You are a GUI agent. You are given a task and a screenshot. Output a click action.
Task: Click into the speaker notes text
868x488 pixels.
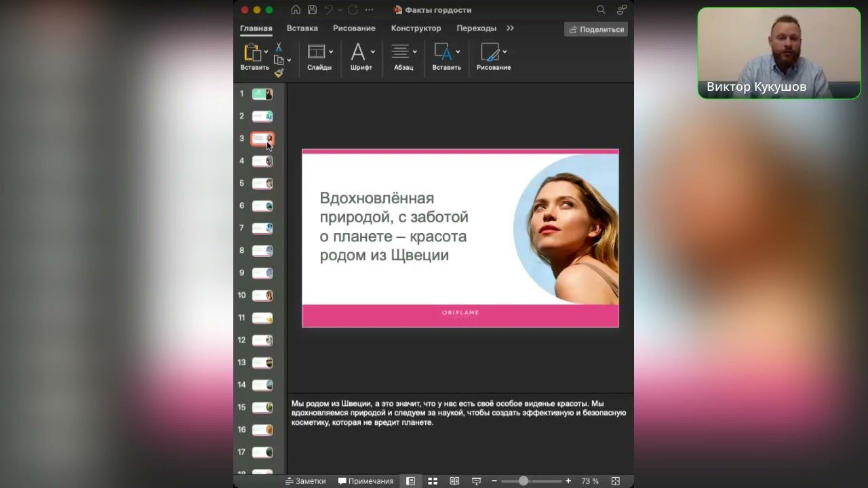[x=458, y=413]
